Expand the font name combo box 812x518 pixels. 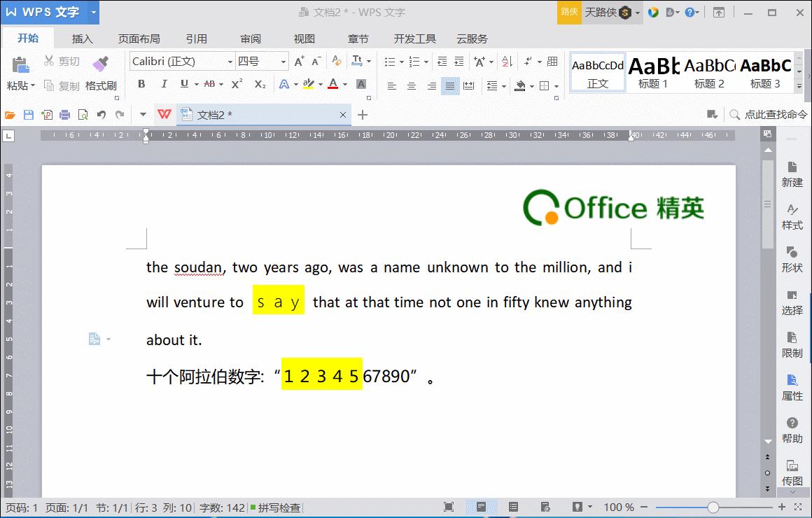click(230, 61)
